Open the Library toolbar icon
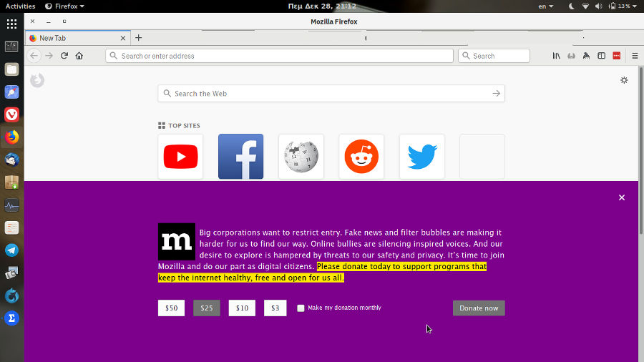 click(556, 56)
